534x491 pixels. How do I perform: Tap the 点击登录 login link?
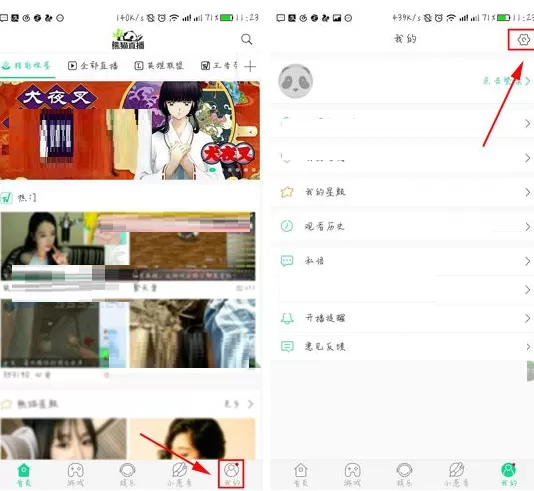(502, 81)
